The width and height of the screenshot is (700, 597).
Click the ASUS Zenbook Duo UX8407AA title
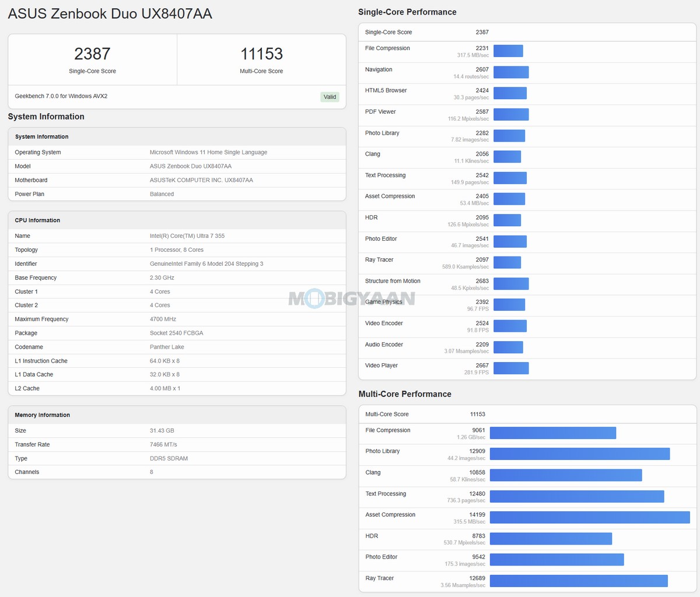pos(110,14)
